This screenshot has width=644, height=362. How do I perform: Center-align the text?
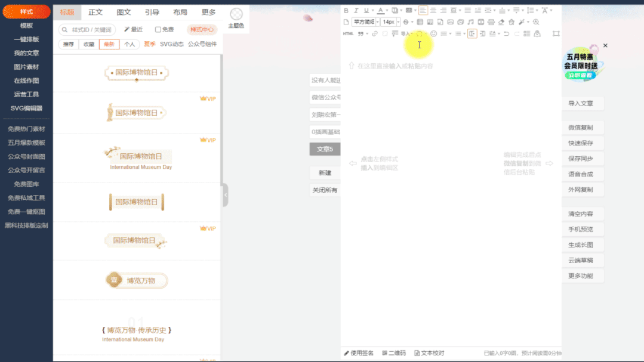pos(433,10)
